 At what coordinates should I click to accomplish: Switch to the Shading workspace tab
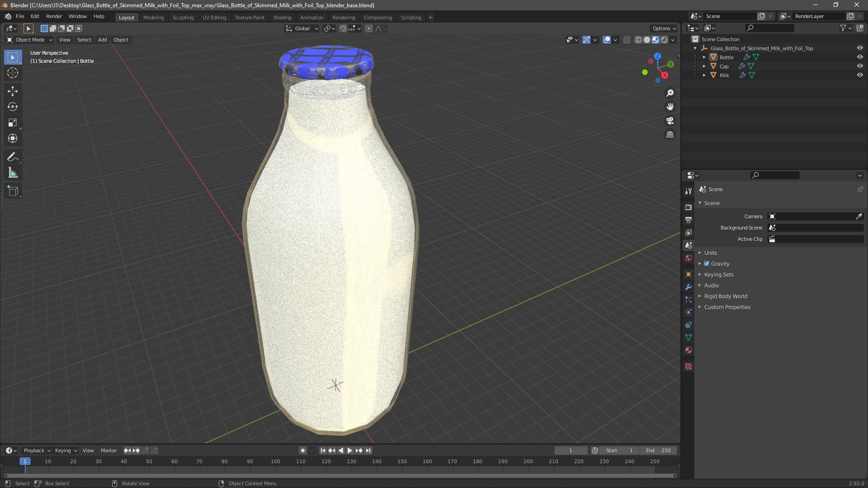(x=282, y=17)
